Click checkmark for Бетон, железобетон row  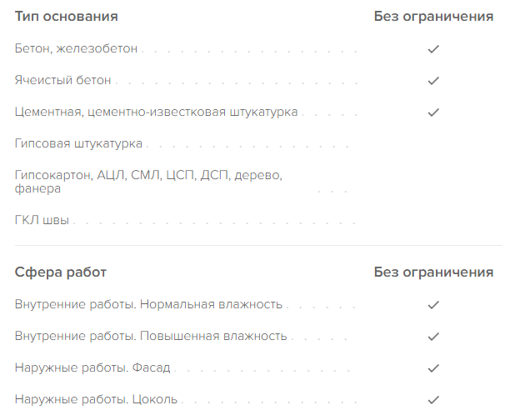432,49
